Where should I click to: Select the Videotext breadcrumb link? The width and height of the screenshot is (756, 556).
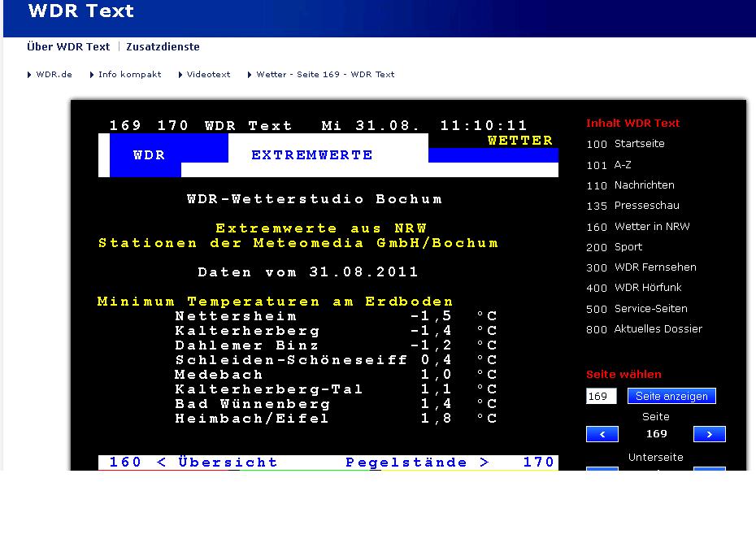click(208, 74)
